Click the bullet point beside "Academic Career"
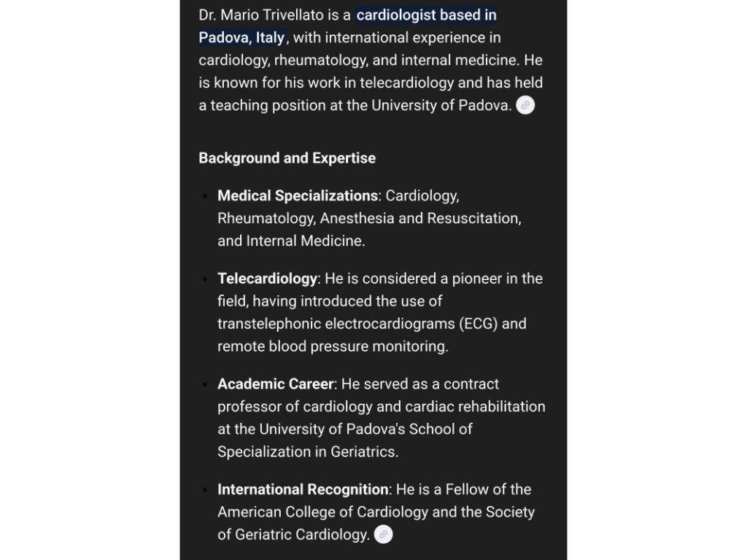 tap(206, 385)
